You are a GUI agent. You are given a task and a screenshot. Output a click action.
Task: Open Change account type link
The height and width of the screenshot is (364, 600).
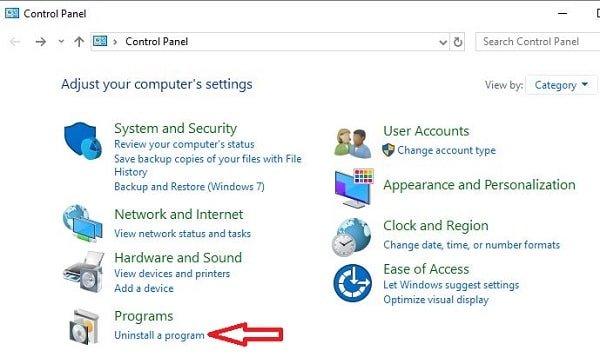[x=446, y=150]
